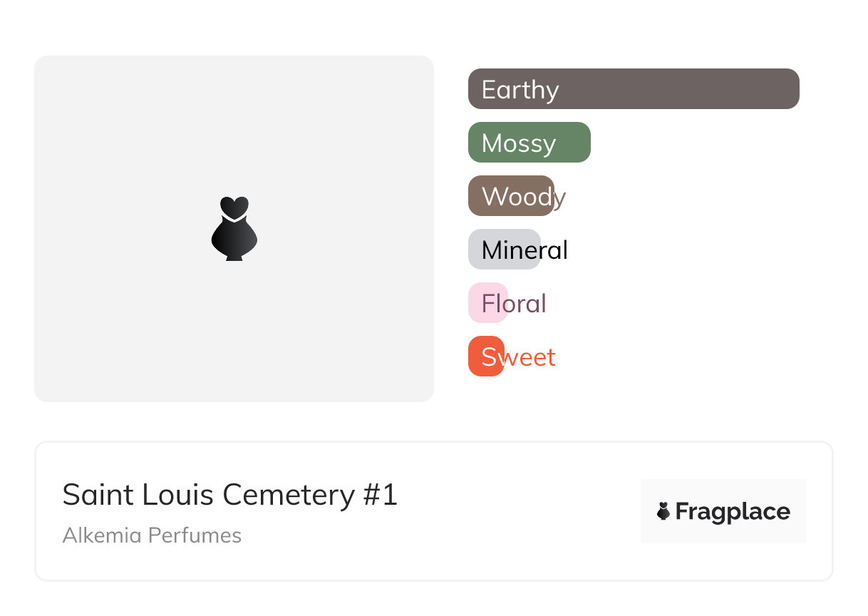This screenshot has width=868, height=616.
Task: Open the Alkemia Perfumes brand link
Action: click(152, 535)
